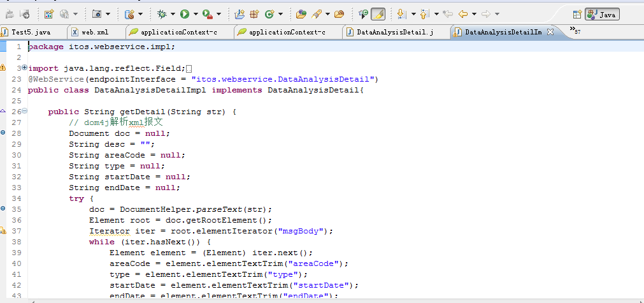Close the DataAnalysisDetailImpl editor tab
The height and width of the screenshot is (303, 644).
[x=550, y=31]
